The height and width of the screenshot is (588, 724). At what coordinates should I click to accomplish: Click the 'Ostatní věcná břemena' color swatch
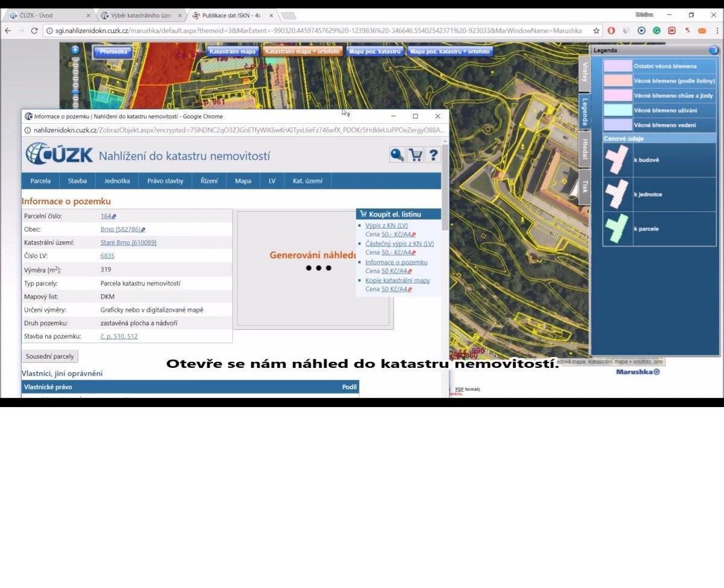618,66
